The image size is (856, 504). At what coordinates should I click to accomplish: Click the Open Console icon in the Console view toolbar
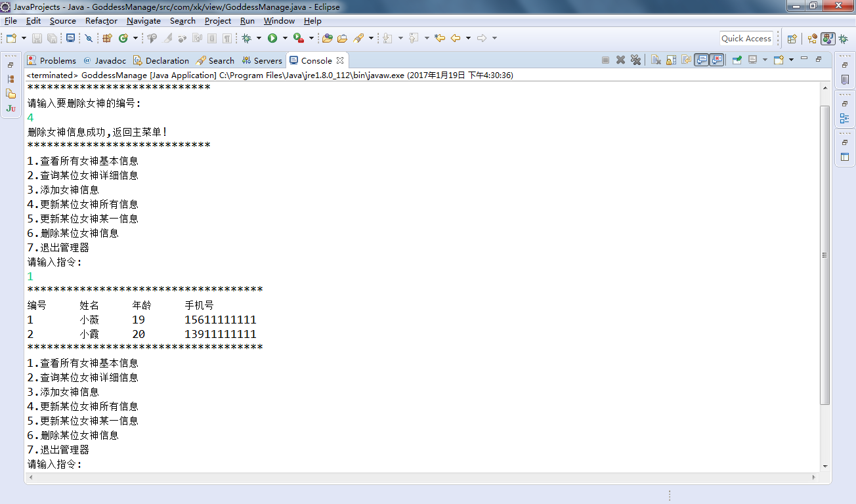click(779, 60)
